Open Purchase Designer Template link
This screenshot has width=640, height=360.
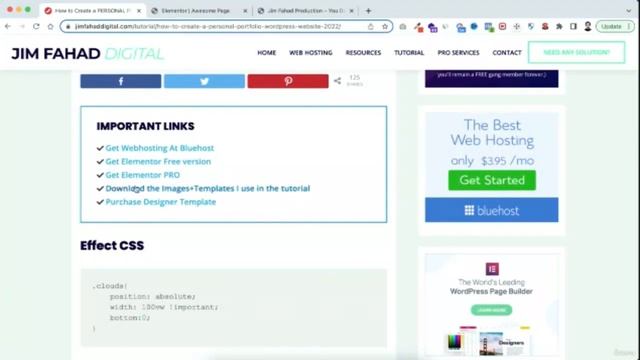[x=161, y=202]
